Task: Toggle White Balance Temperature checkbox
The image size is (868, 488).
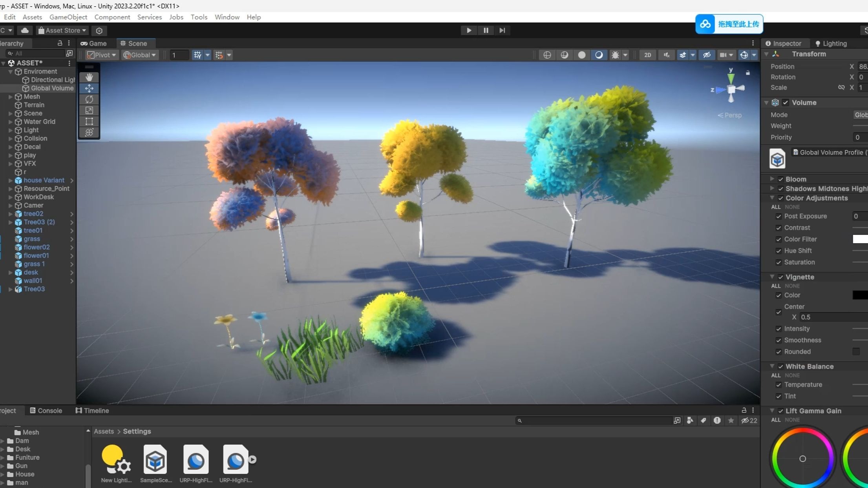Action: coord(778,385)
